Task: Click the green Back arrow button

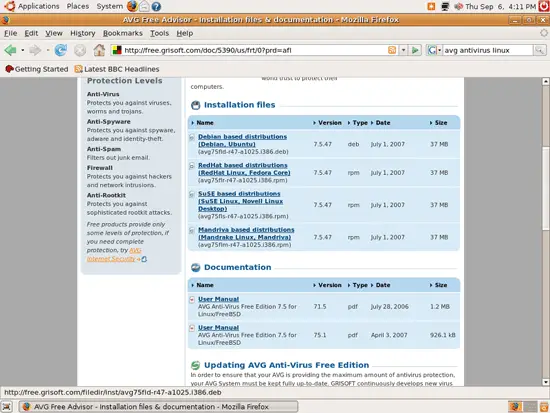Action: (x=11, y=50)
